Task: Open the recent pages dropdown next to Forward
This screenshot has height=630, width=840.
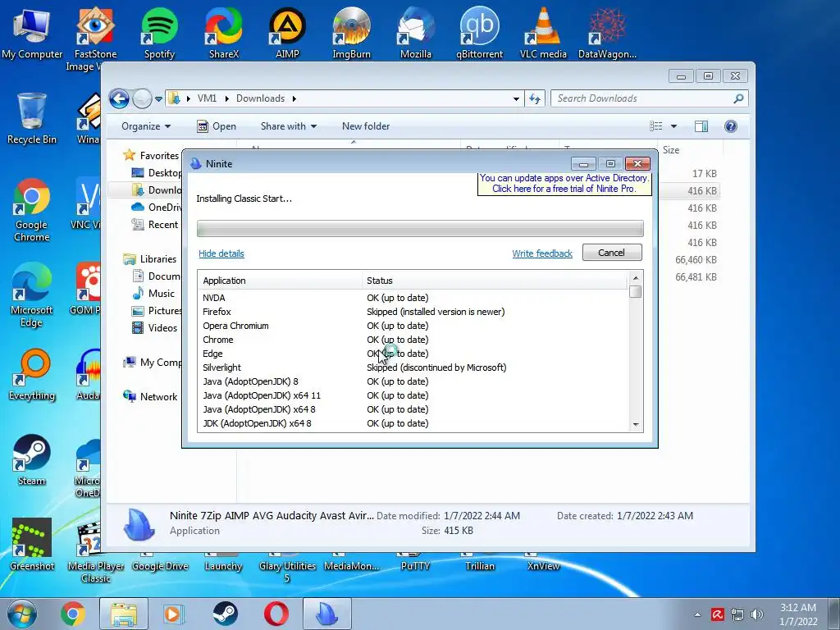Action: (158, 98)
